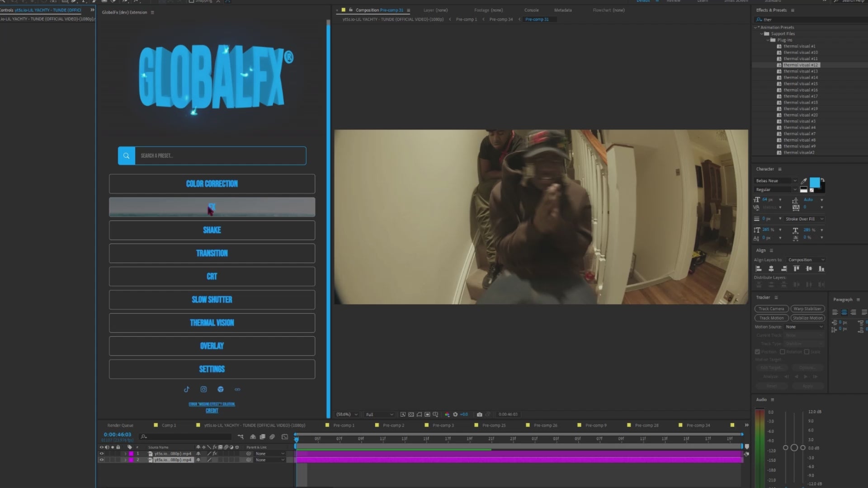Open graph editor icon in timeline
The image size is (868, 488).
[284, 437]
